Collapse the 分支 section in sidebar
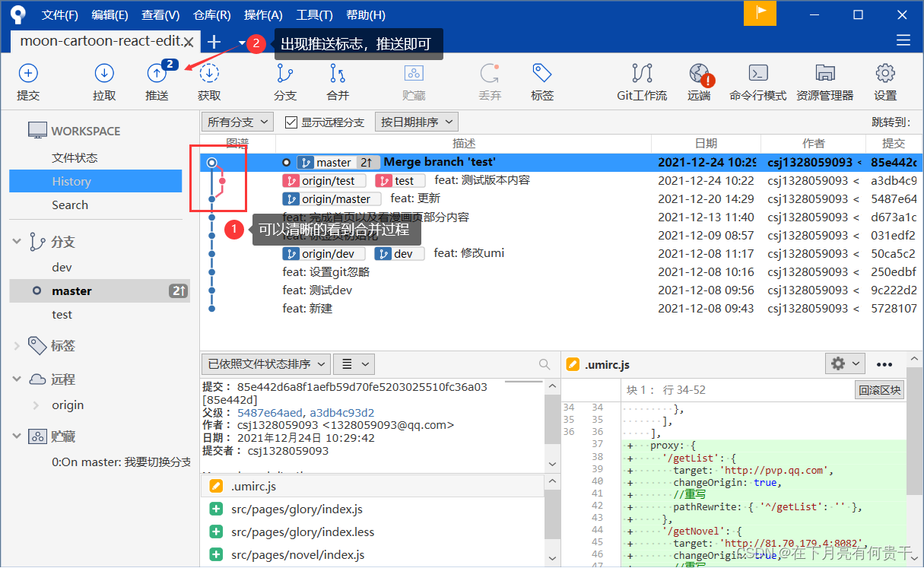This screenshot has height=568, width=924. [17, 242]
